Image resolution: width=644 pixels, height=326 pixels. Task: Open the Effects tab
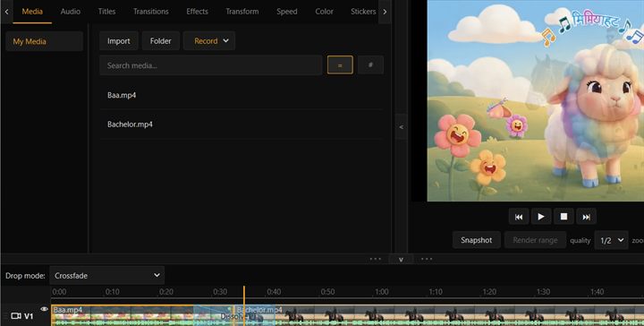(x=197, y=12)
